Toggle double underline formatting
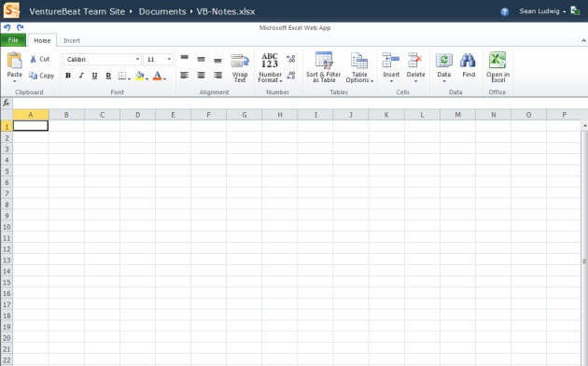Image resolution: width=588 pixels, height=366 pixels. 108,76
